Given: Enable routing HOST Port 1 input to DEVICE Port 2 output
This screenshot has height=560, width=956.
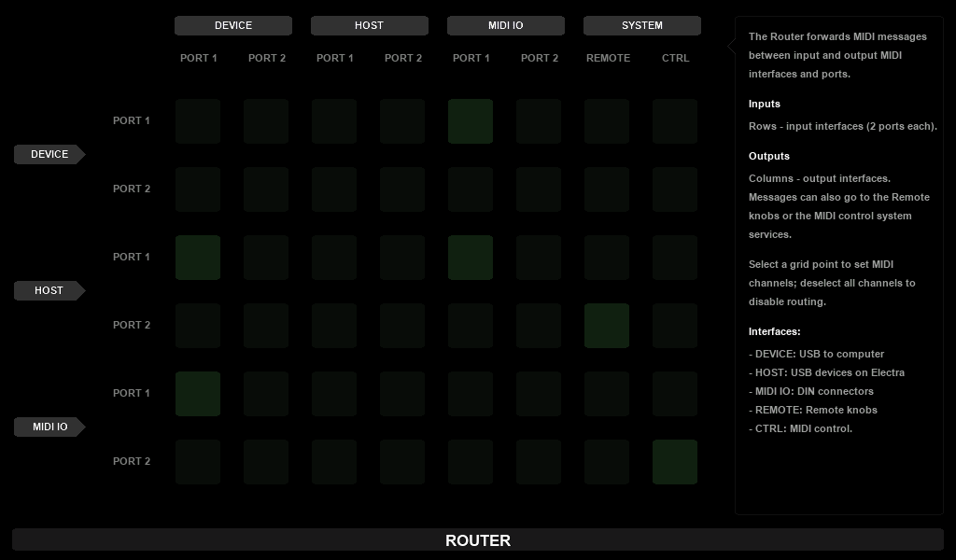Looking at the screenshot, I should [266, 258].
